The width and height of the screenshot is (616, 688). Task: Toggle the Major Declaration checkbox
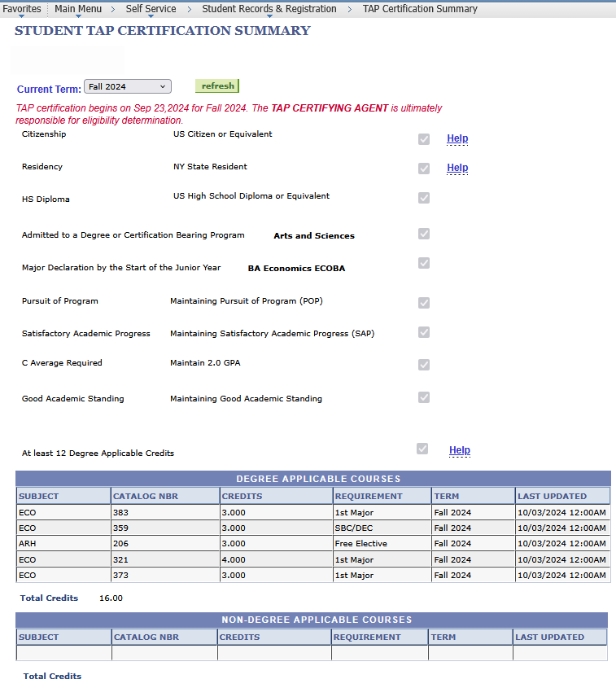pos(423,263)
